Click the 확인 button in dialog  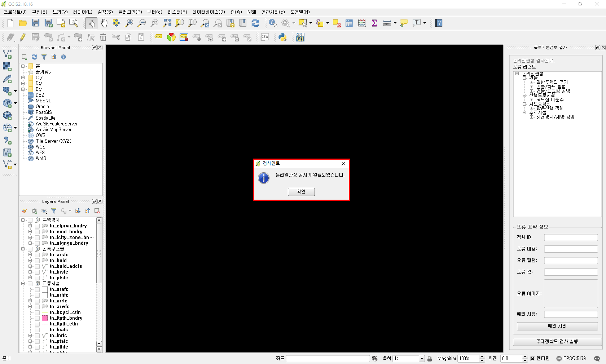[301, 192]
